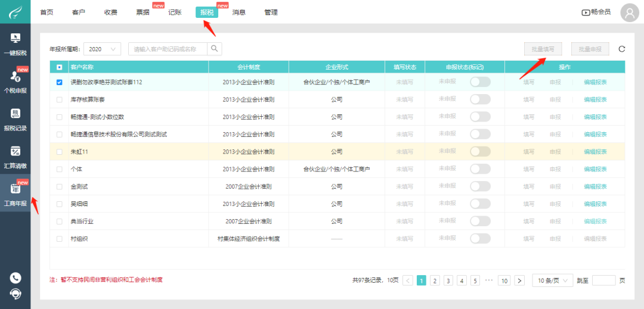Screen dimensions: 644x309
Task: Toggle 申报状态 switch for 个体 row
Action: coord(480,169)
